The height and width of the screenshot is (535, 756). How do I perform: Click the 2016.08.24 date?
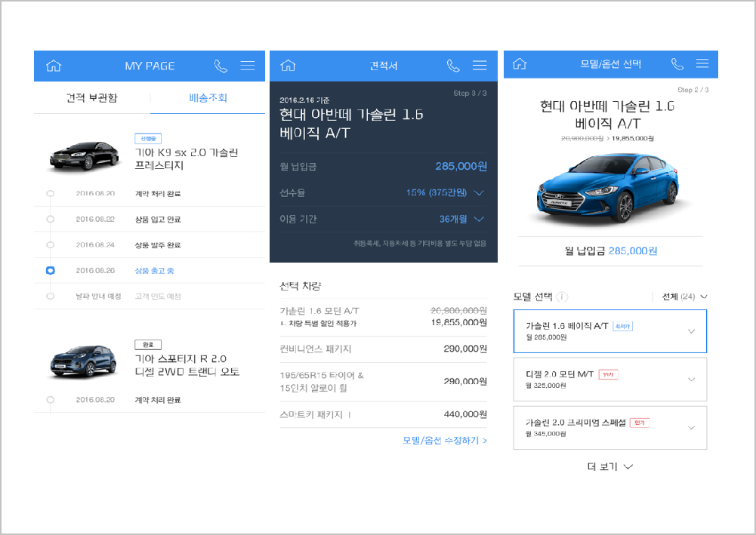pyautogui.click(x=95, y=244)
